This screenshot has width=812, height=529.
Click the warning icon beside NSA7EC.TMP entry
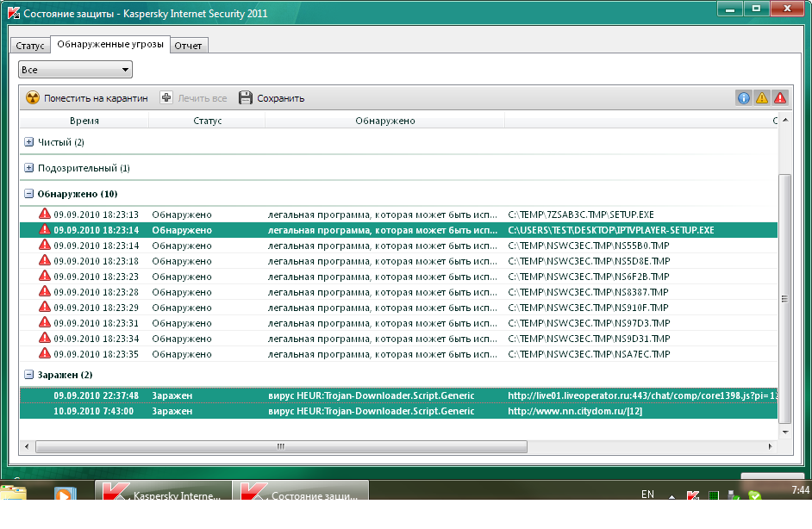point(45,354)
